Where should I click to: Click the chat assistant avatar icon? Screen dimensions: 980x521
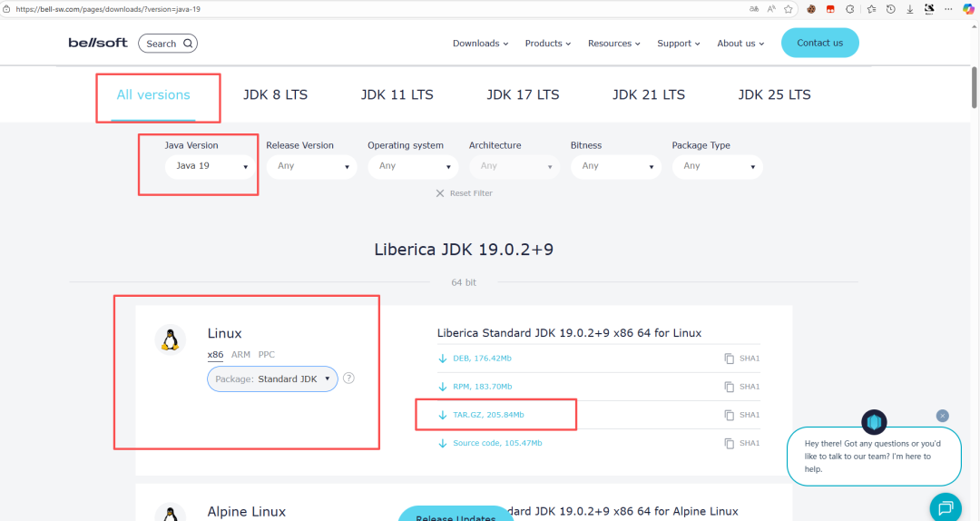click(x=874, y=422)
